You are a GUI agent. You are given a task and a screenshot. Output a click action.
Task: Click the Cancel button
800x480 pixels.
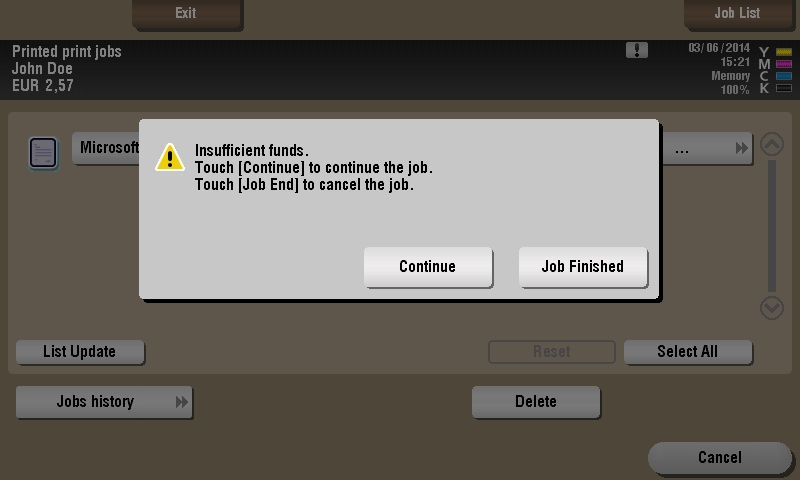[x=720, y=458]
